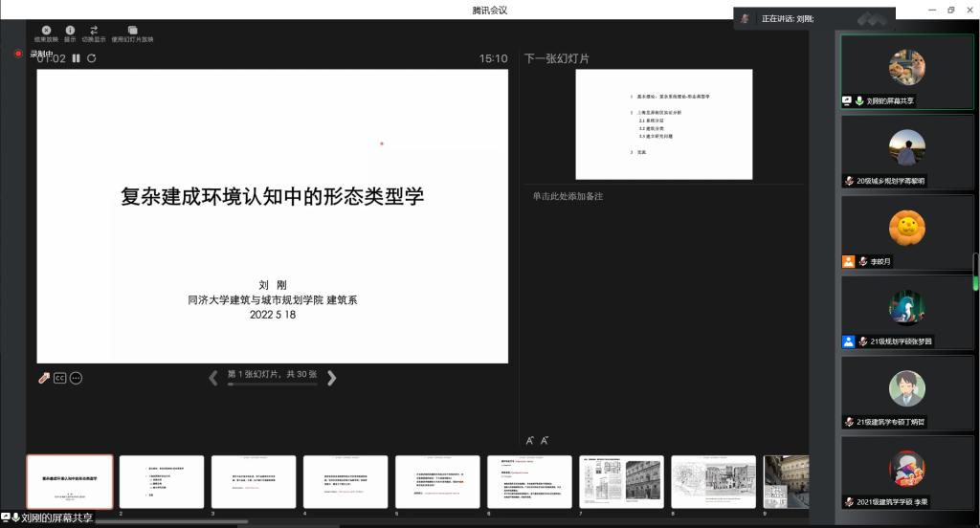Increase the notes font size
Image resolution: width=980 pixels, height=528 pixels.
click(530, 441)
